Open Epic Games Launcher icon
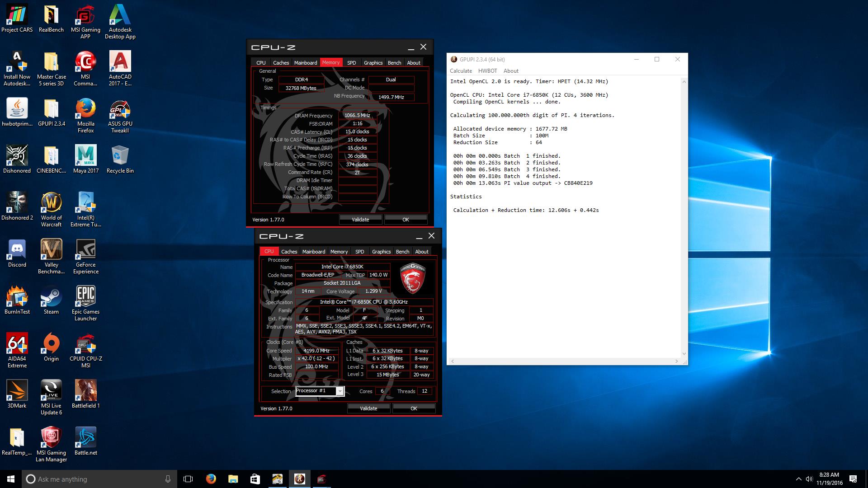This screenshot has width=868, height=488. (x=85, y=304)
